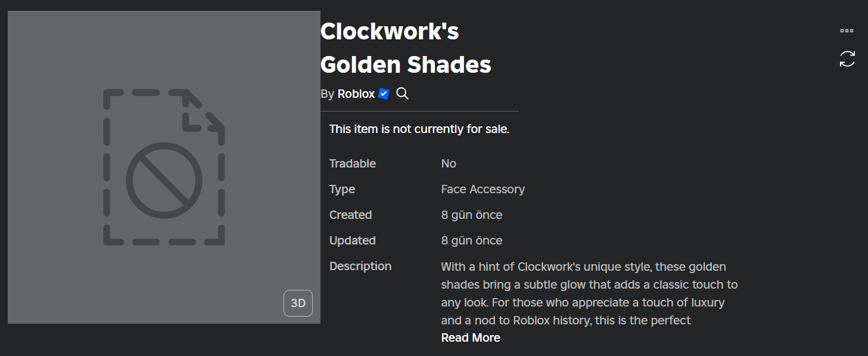Click the No value under Tradable
This screenshot has height=356, width=868.
tap(449, 163)
